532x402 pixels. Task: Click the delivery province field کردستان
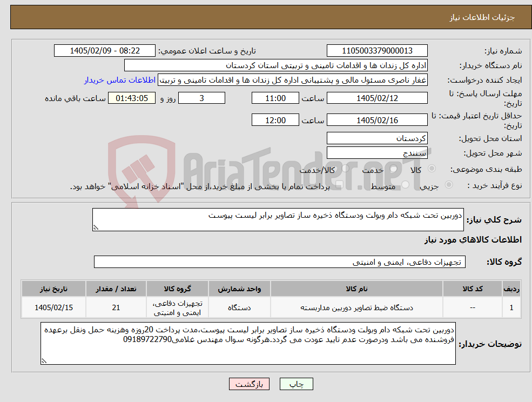tap(377, 138)
